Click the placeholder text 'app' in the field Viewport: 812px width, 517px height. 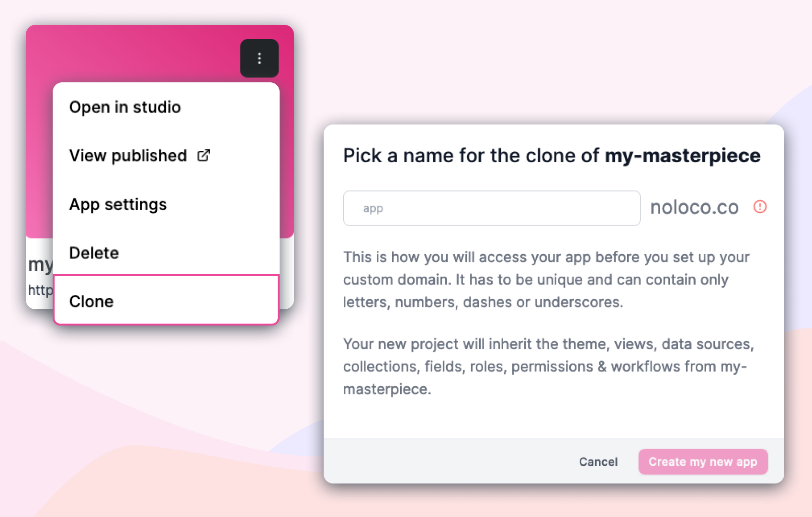pos(372,208)
